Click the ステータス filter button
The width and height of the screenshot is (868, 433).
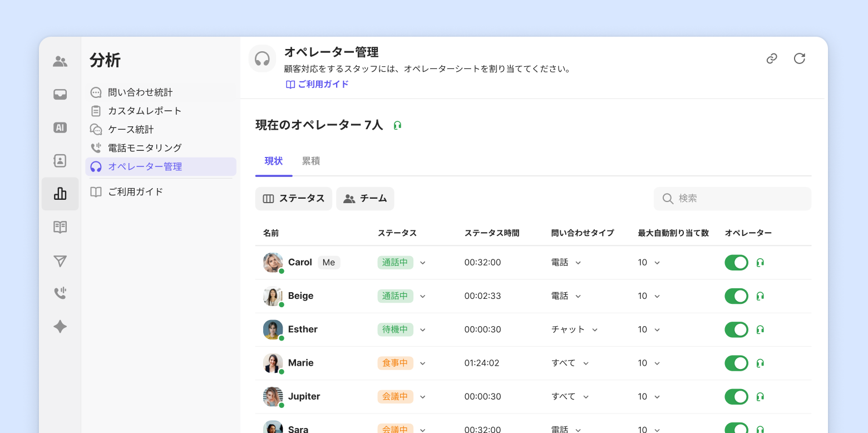tap(294, 199)
